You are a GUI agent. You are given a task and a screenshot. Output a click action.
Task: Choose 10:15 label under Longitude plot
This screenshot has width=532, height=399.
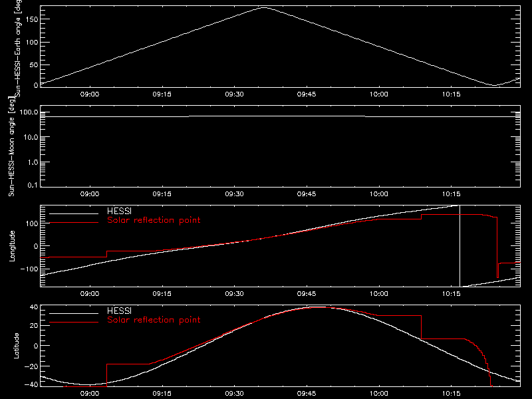(452, 294)
